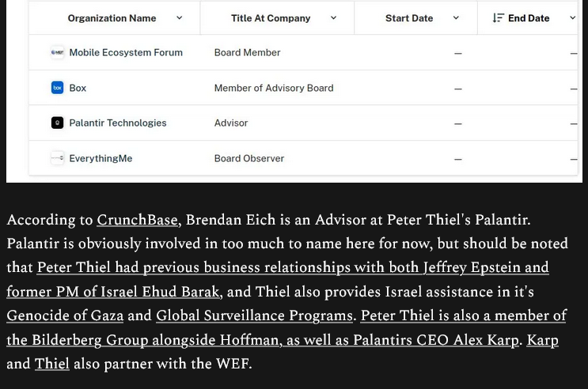
Task: Expand the Organization Name column dropdown
Action: [179, 18]
